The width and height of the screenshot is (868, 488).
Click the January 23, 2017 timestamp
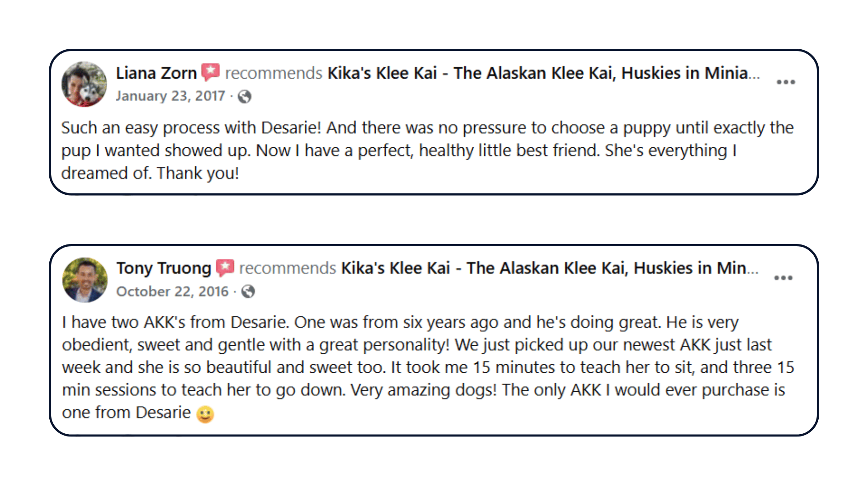[170, 96]
